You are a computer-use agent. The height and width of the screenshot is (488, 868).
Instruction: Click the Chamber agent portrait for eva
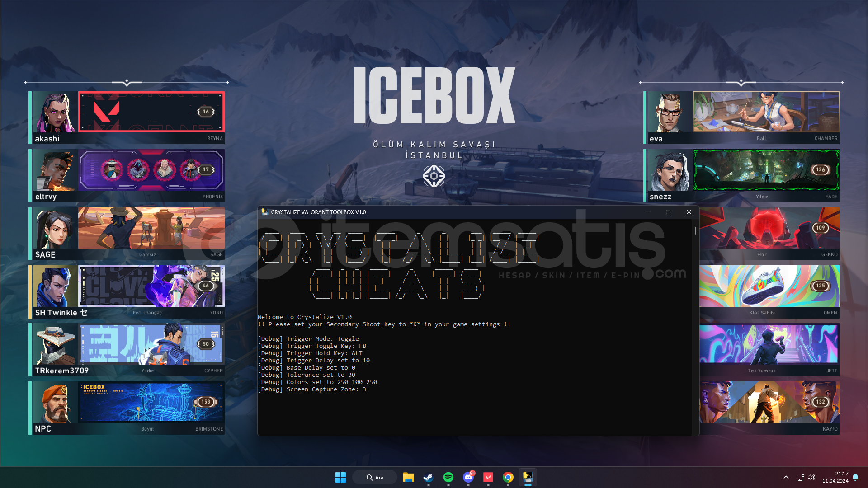(670, 113)
